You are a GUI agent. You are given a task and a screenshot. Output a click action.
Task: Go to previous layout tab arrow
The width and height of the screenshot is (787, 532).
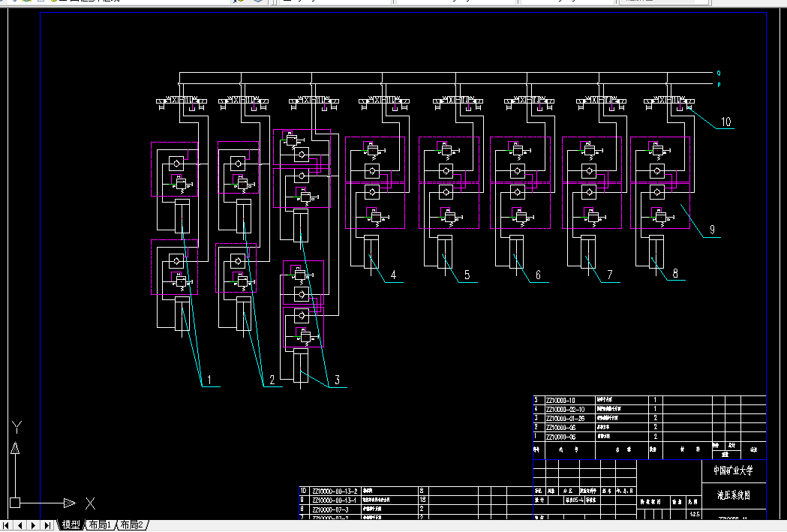pos(20,525)
